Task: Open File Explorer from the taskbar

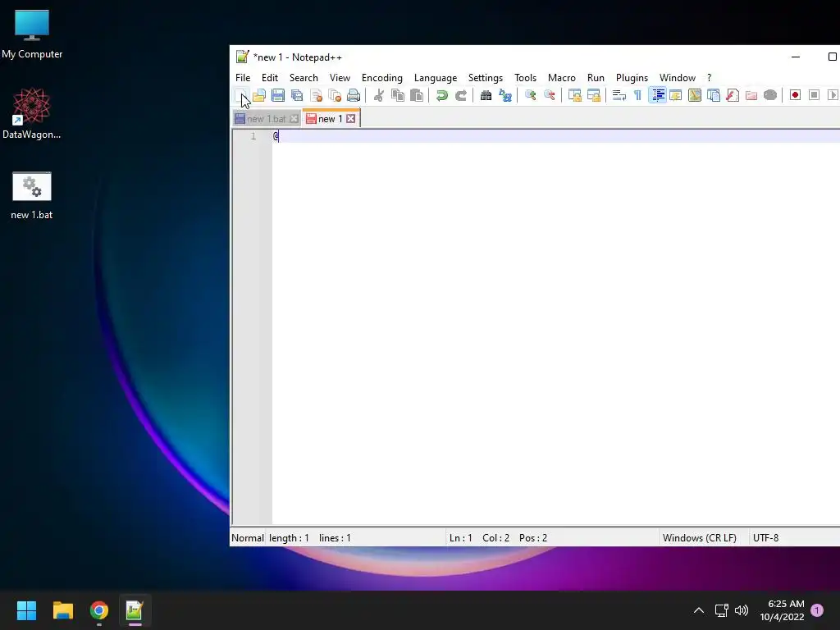Action: point(62,610)
